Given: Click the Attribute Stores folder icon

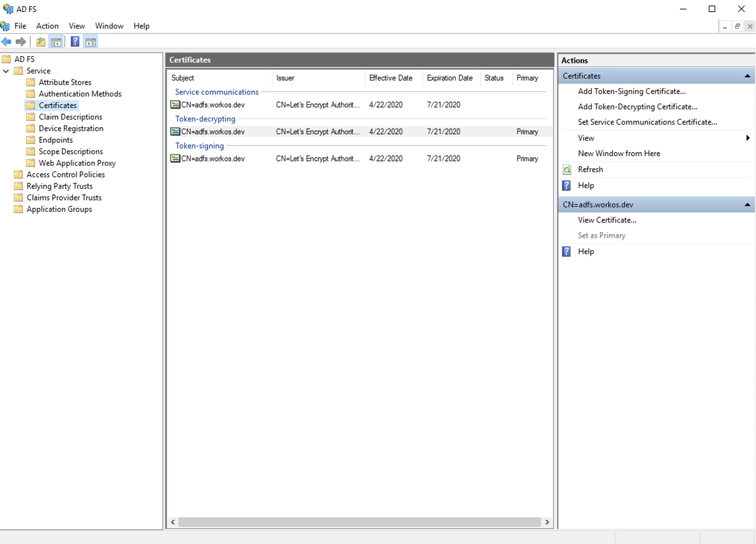Looking at the screenshot, I should click(30, 82).
